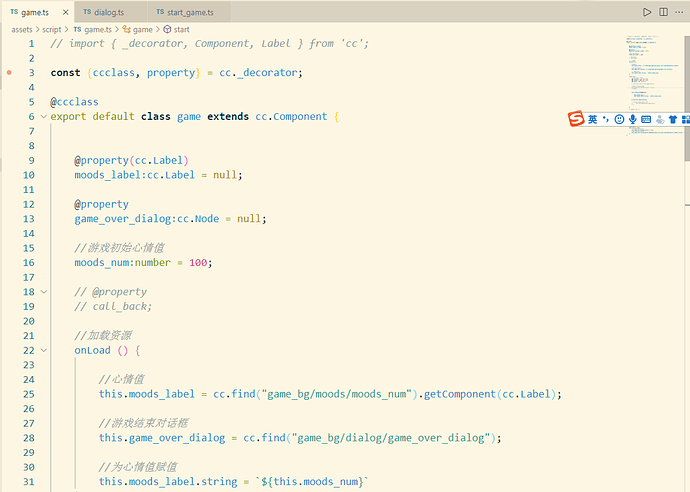
Task: Click the "game_bg/moods/moods_num" string
Action: 337,394
